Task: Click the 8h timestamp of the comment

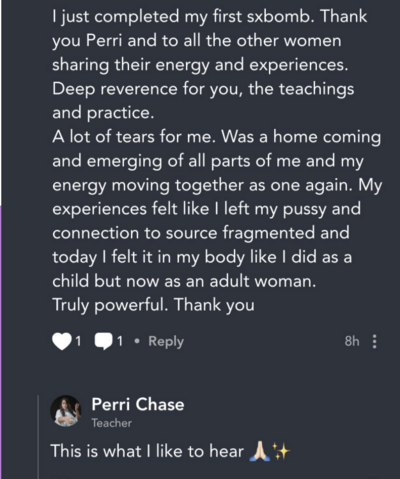Action: [352, 341]
